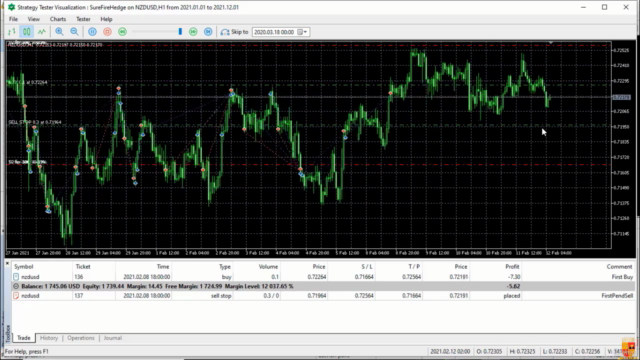Screen dimensions: 640x360
Task: Click the current price label on price scale
Action: tap(622, 97)
